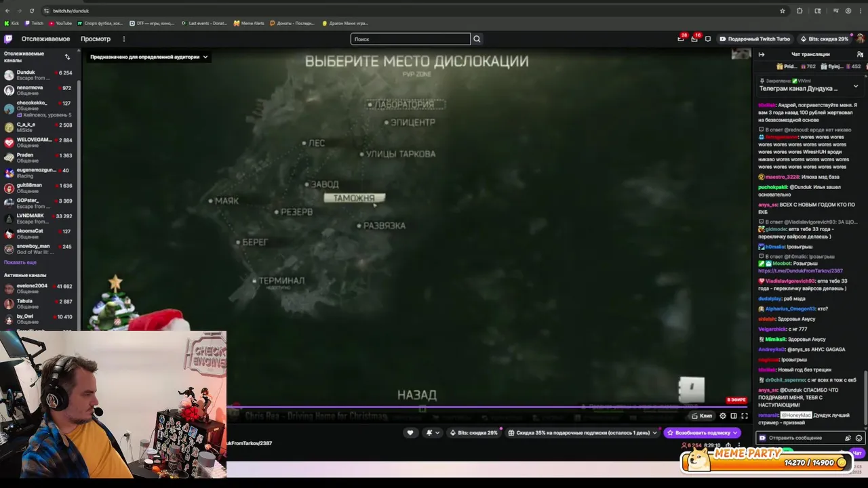Open LVNDMARK channel in sidebar

(40, 218)
